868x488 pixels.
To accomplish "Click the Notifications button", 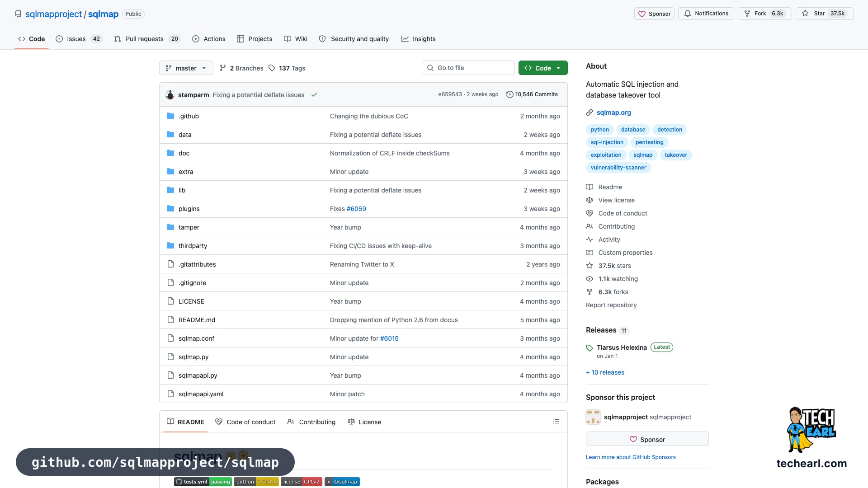I will (x=706, y=14).
